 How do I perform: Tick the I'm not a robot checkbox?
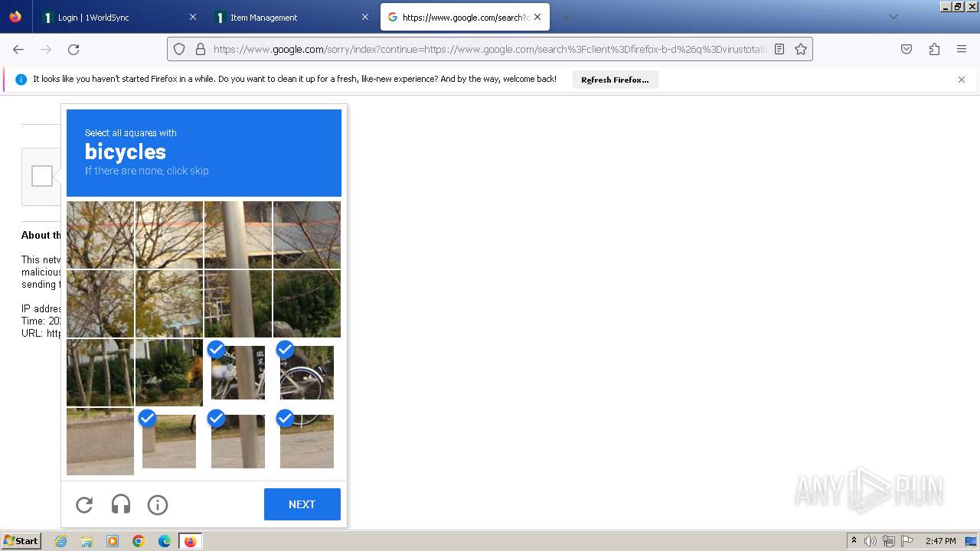pyautogui.click(x=42, y=176)
